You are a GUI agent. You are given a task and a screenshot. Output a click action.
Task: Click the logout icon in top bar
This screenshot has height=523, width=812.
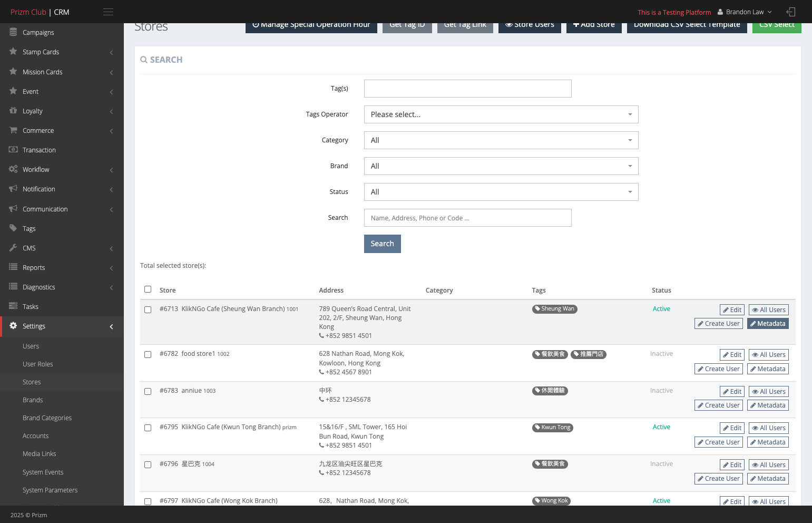pyautogui.click(x=790, y=12)
